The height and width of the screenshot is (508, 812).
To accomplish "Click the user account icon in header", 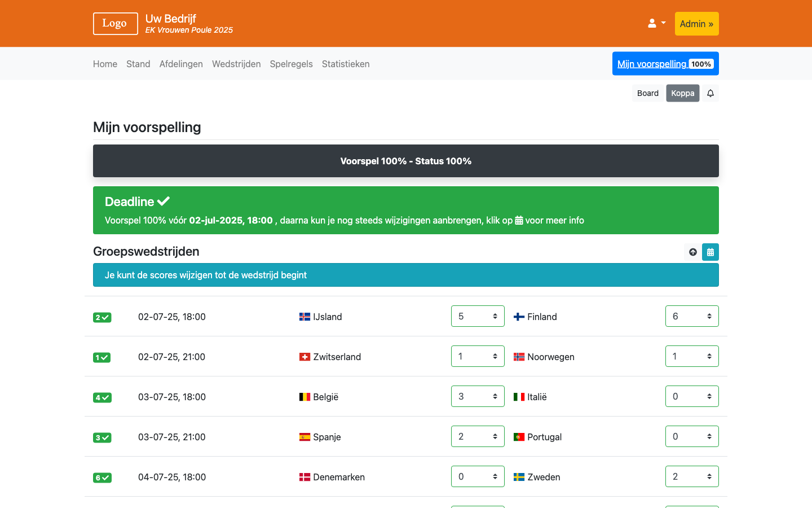I will coord(651,23).
